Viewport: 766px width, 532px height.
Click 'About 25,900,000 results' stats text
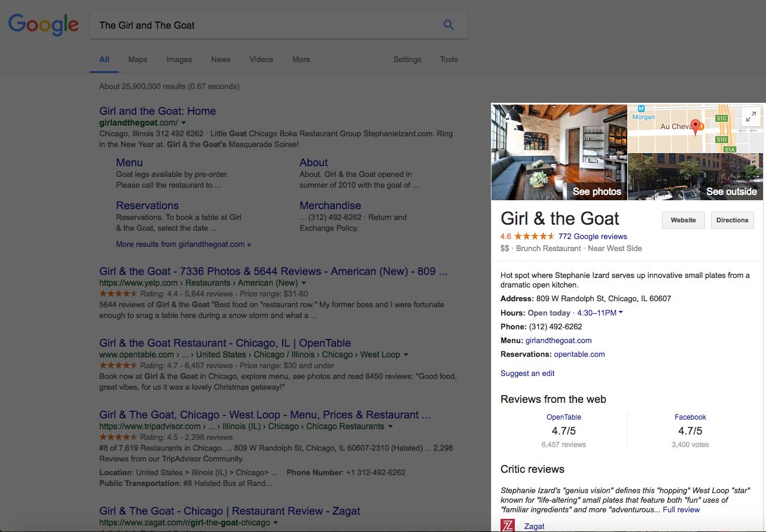(x=169, y=86)
